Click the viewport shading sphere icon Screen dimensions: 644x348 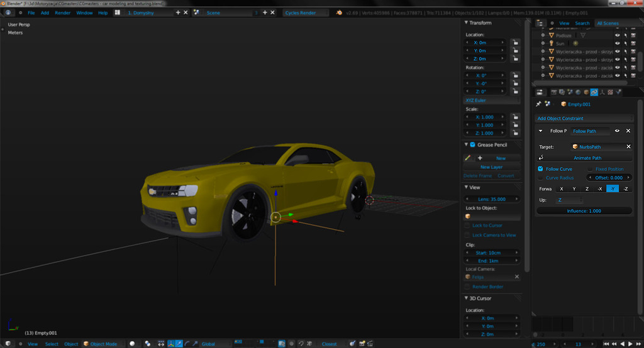click(132, 344)
